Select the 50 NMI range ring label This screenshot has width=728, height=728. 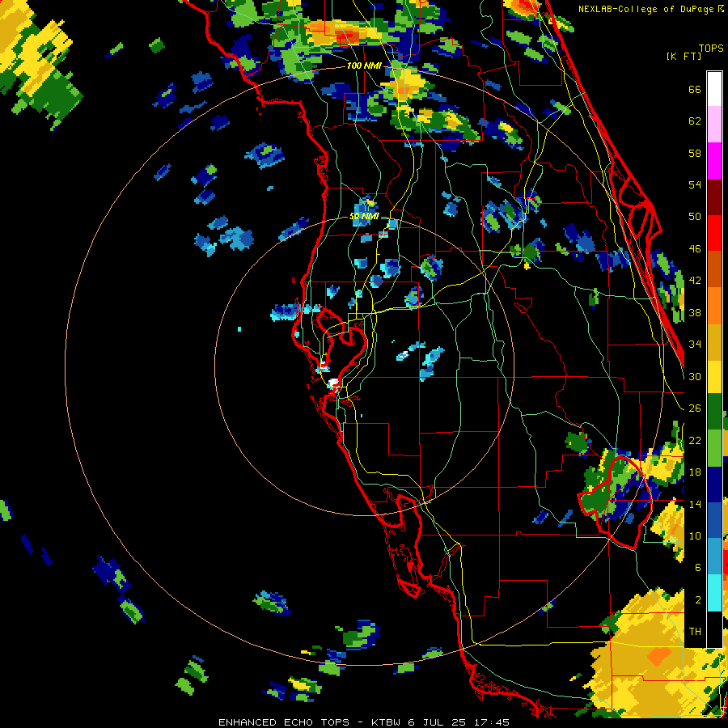(364, 216)
